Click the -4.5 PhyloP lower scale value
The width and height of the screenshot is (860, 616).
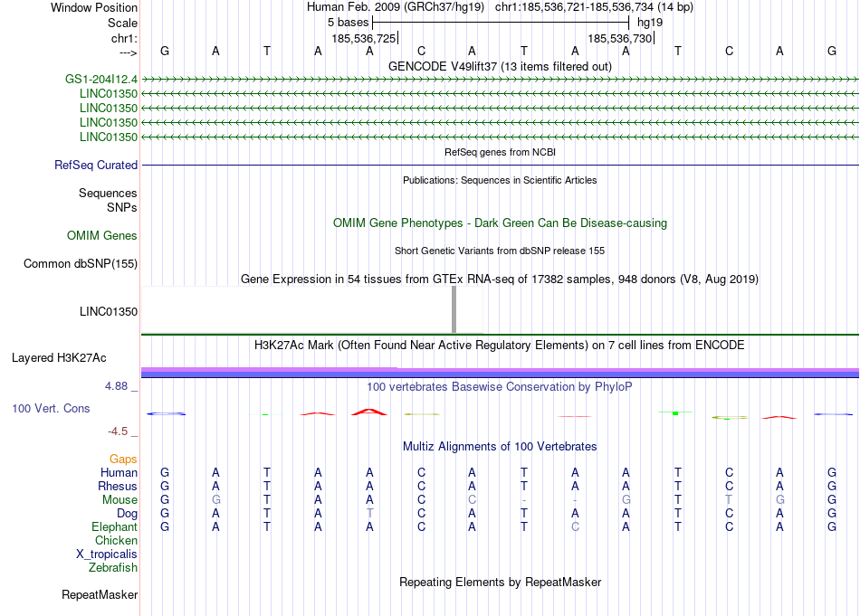coord(118,431)
